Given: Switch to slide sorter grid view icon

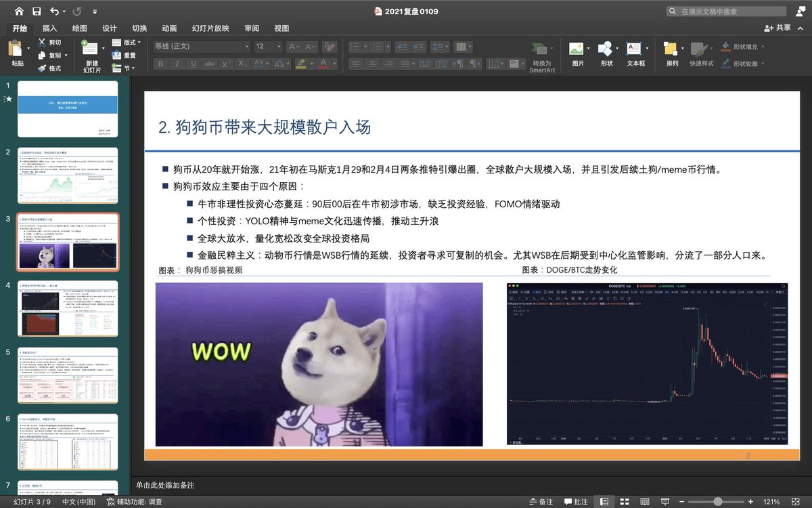Looking at the screenshot, I should coord(625,502).
